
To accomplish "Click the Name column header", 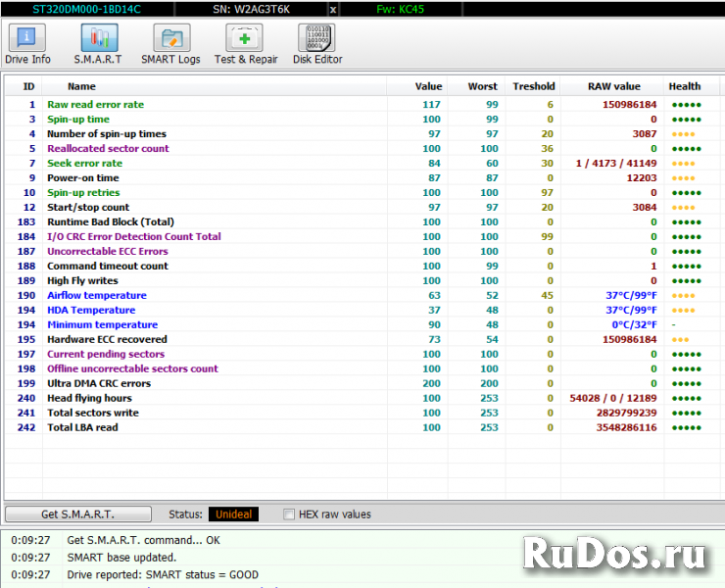I will point(81,86).
